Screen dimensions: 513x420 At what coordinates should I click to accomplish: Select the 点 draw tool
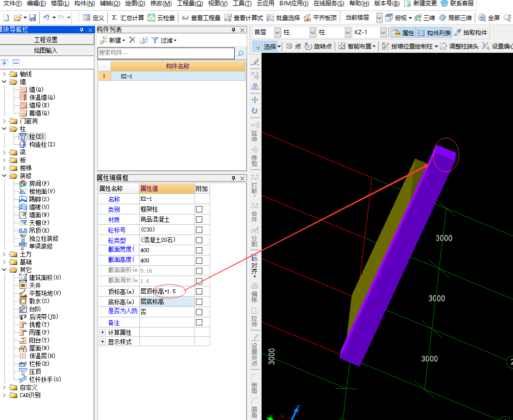(x=293, y=47)
